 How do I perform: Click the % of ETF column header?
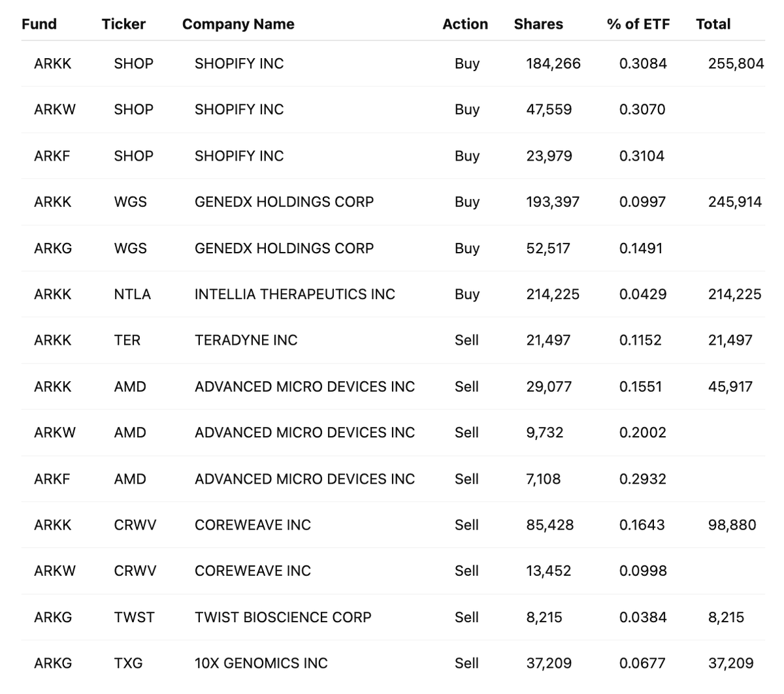(x=638, y=24)
